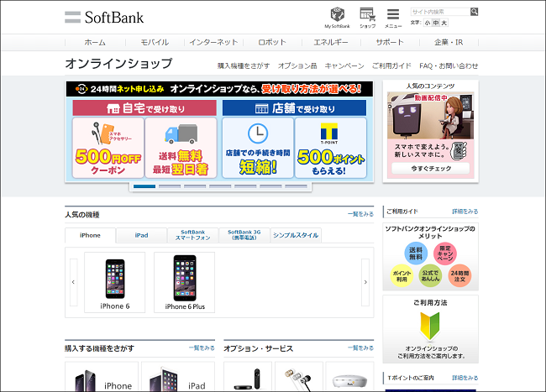
Task: Switch to シンプルスタイル tab
Action: tap(296, 236)
